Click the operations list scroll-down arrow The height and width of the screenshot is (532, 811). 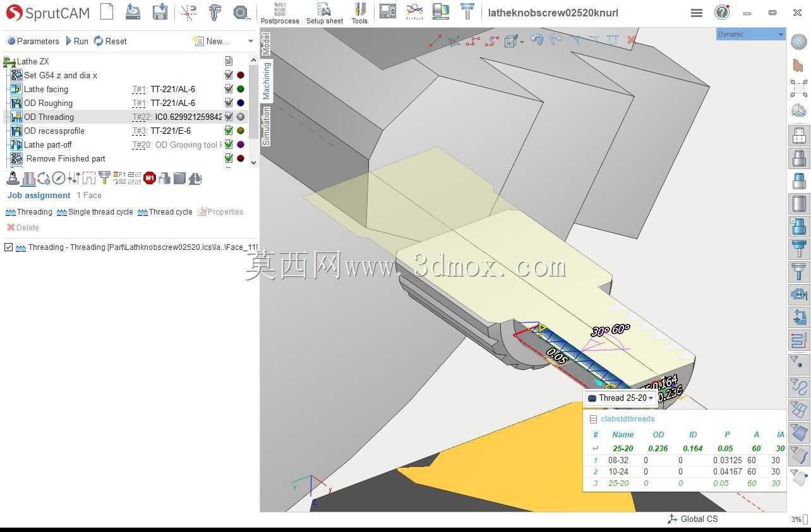[254, 162]
